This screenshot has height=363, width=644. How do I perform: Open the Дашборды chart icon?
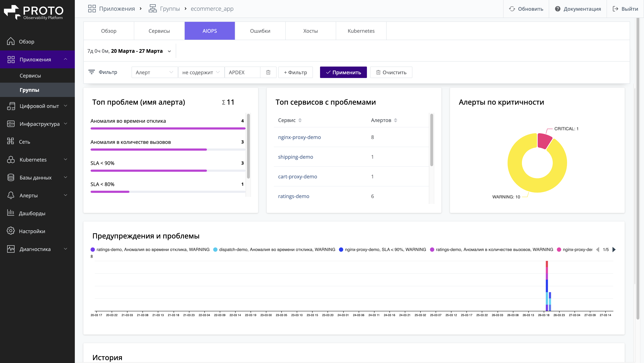(x=11, y=213)
